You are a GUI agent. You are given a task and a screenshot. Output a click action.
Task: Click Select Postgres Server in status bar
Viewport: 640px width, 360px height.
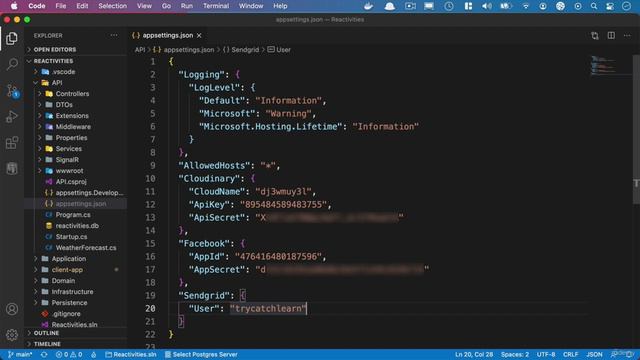(x=201, y=354)
